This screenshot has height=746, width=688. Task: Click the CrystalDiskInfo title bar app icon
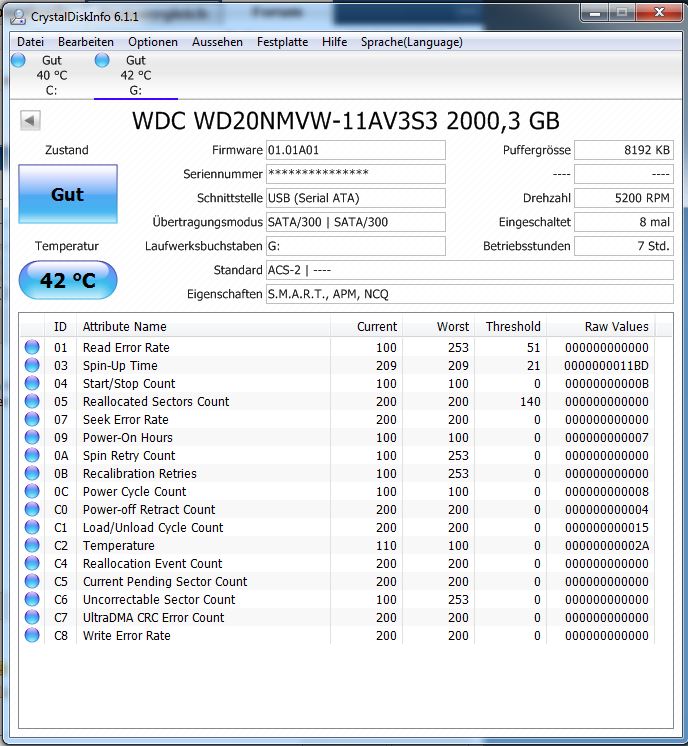(18, 17)
